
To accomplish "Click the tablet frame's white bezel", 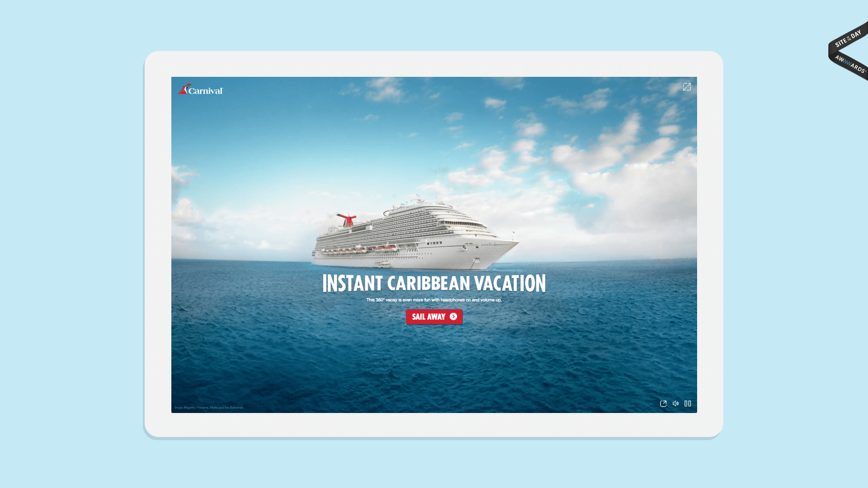I will [x=434, y=64].
